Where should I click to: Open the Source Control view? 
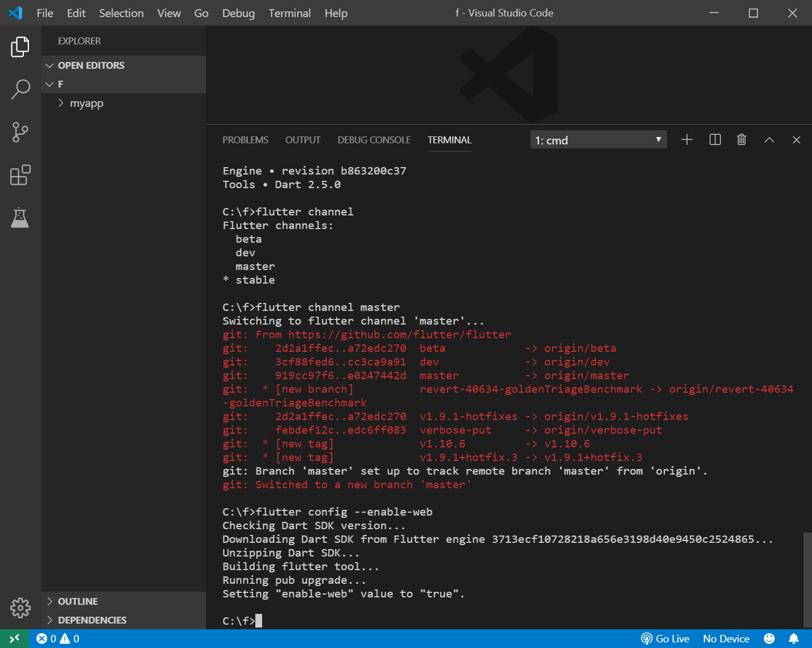pyautogui.click(x=20, y=132)
